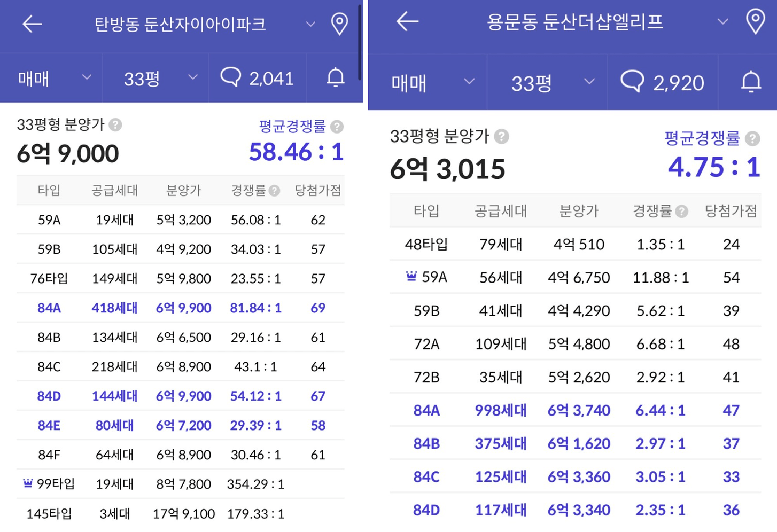This screenshot has width=777, height=532.
Task: Select the 6억 6,500 price cell
Action: click(183, 337)
